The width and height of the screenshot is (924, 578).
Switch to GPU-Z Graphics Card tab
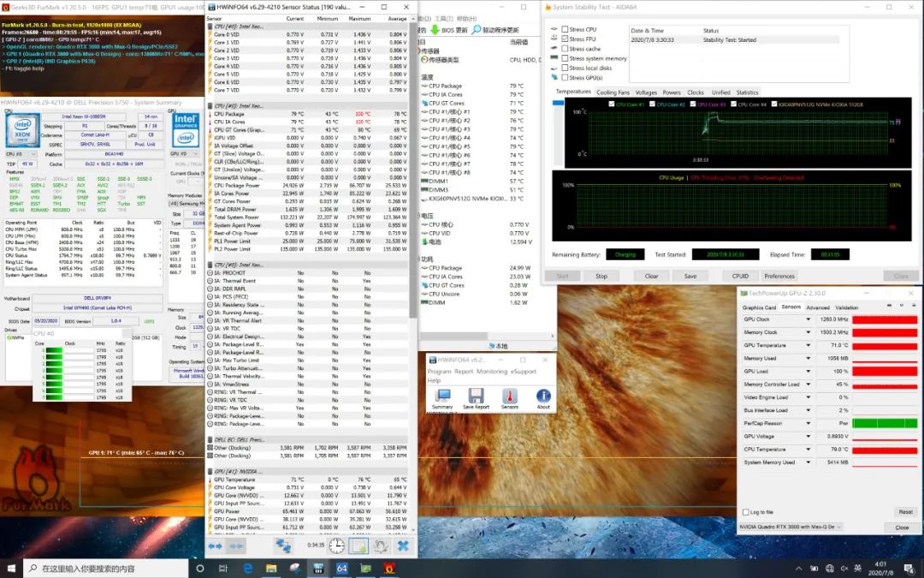[759, 307]
